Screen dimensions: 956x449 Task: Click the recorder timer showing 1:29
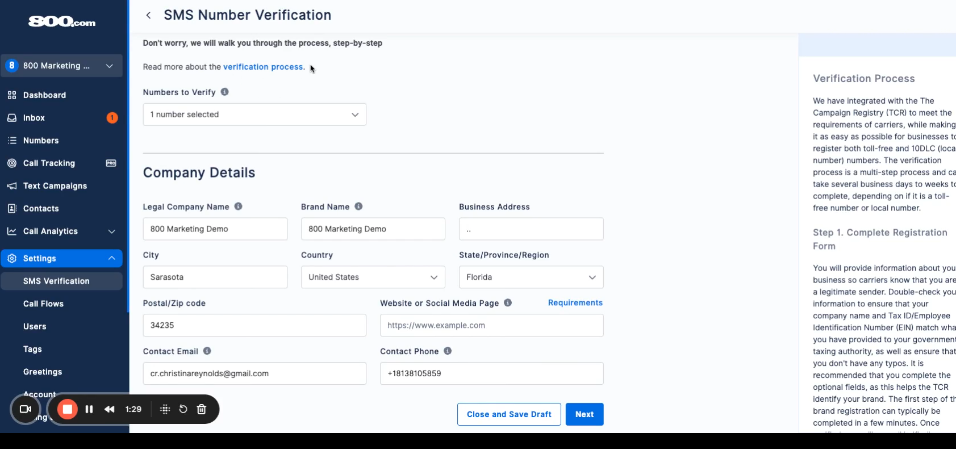(x=133, y=409)
